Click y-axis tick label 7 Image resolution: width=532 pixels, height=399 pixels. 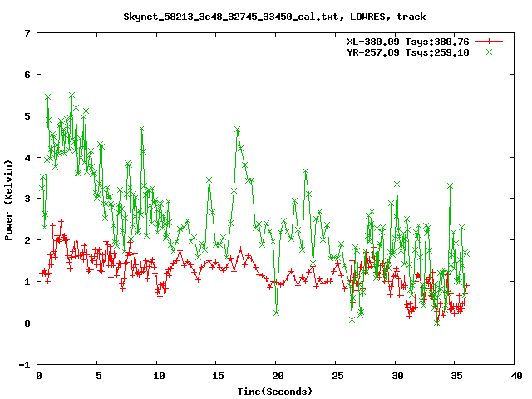[27, 33]
